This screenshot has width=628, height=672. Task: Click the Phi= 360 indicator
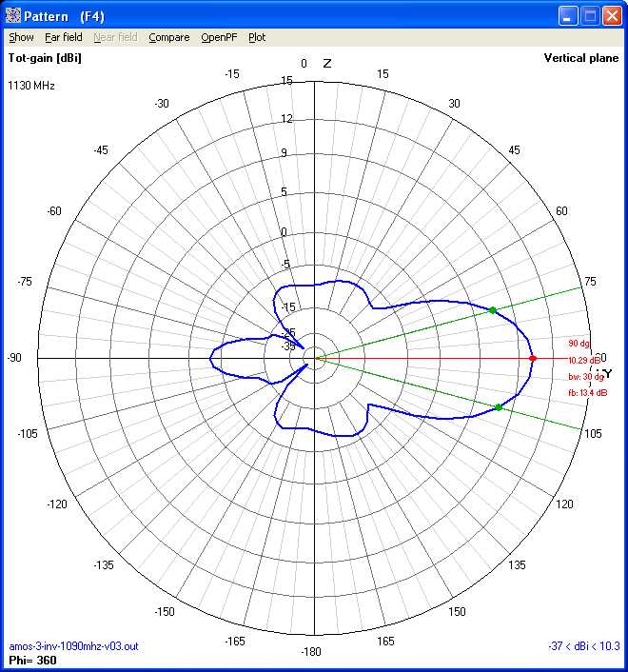(30, 660)
